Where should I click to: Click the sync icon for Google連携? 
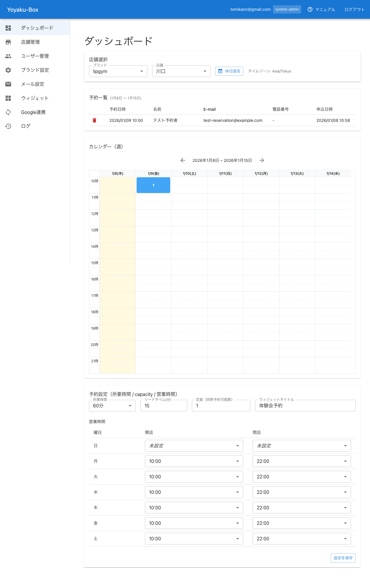[8, 112]
